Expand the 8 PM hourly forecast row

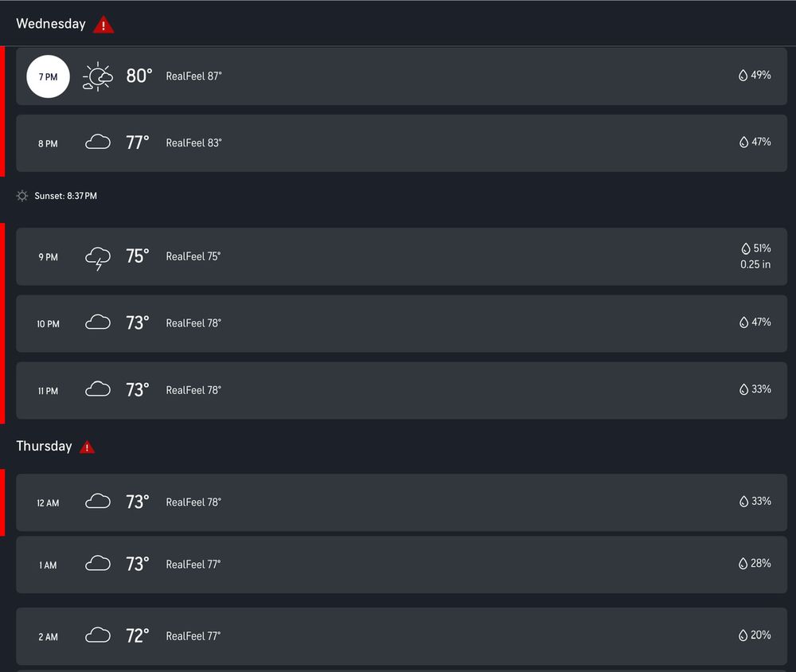coord(401,143)
